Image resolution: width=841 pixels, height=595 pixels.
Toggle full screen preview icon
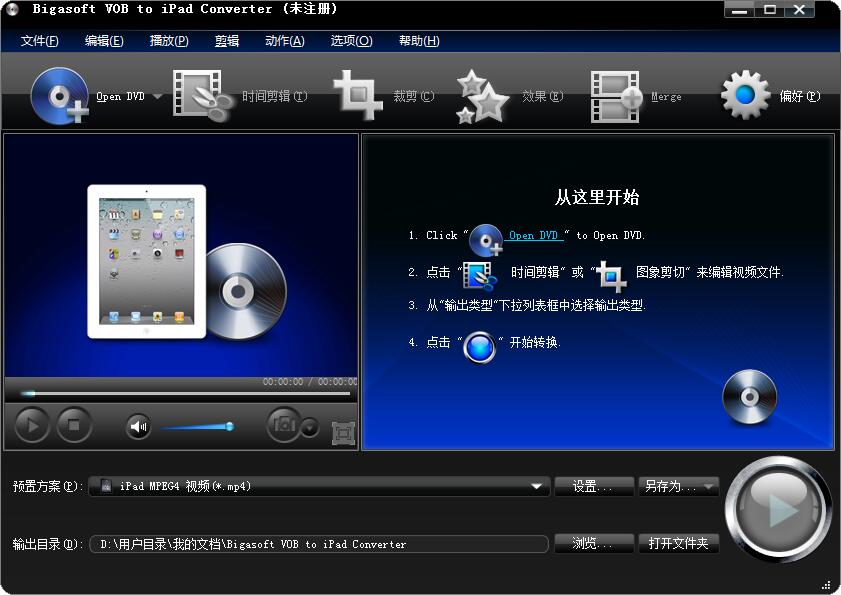343,432
